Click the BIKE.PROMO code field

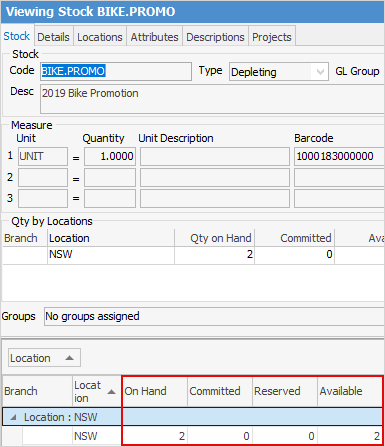click(x=116, y=71)
